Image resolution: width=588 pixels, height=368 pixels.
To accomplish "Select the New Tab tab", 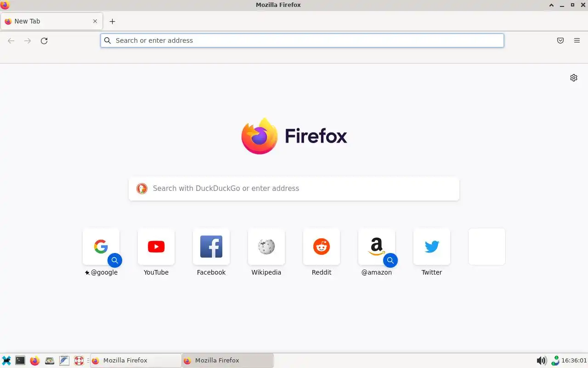I will pyautogui.click(x=51, y=21).
